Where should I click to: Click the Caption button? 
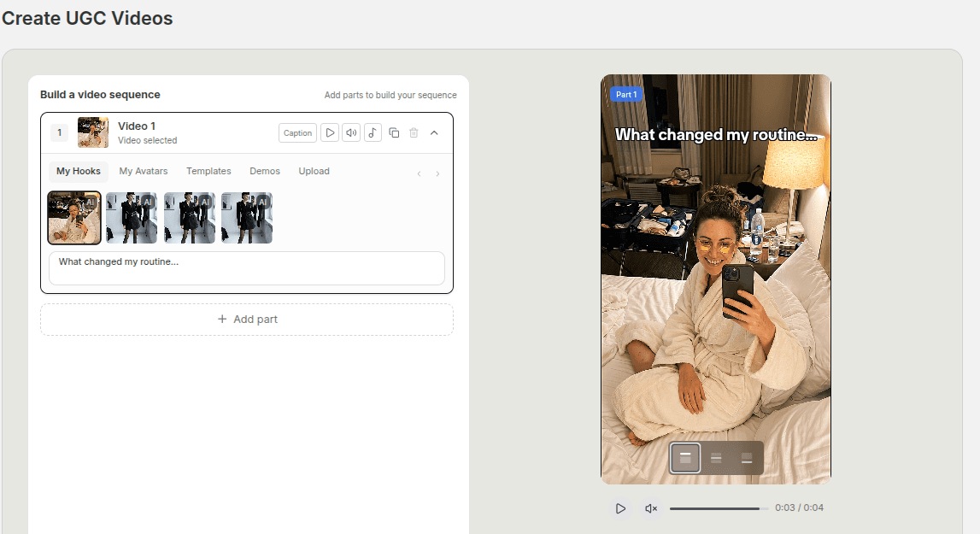(296, 132)
